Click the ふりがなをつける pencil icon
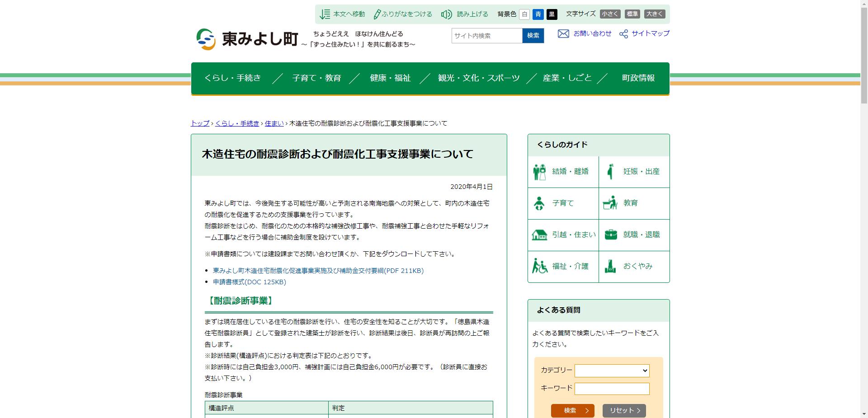The height and width of the screenshot is (418, 868). [377, 14]
